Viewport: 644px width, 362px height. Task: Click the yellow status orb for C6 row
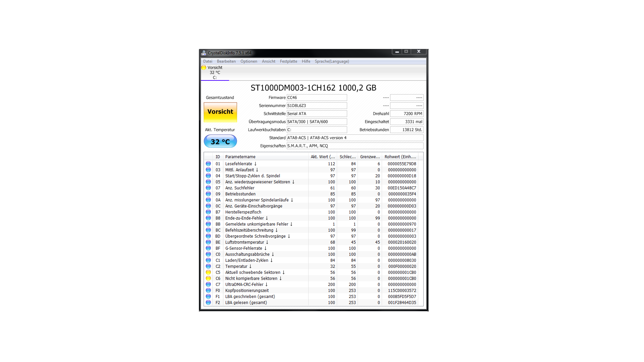click(208, 279)
